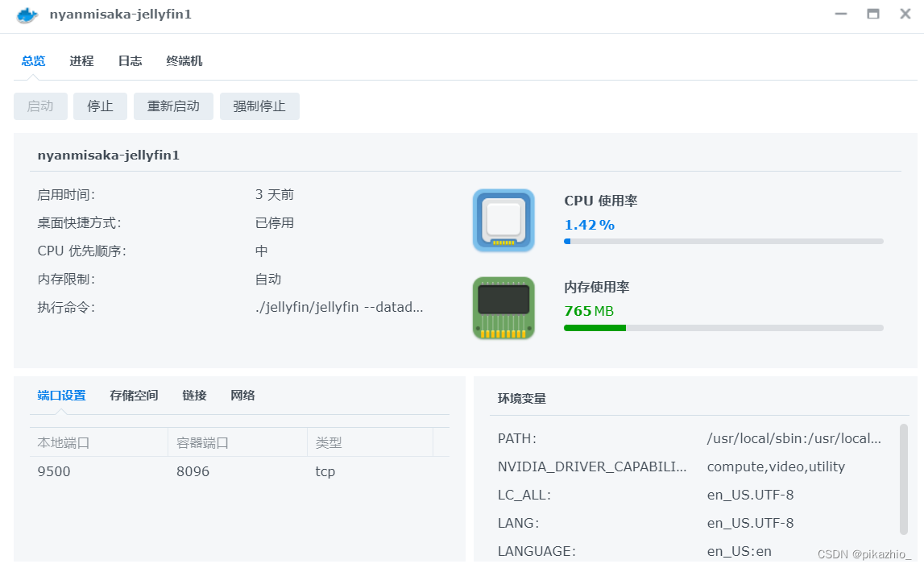Click the disabled 启动 start button
Screen dimensions: 924x568
coord(40,106)
